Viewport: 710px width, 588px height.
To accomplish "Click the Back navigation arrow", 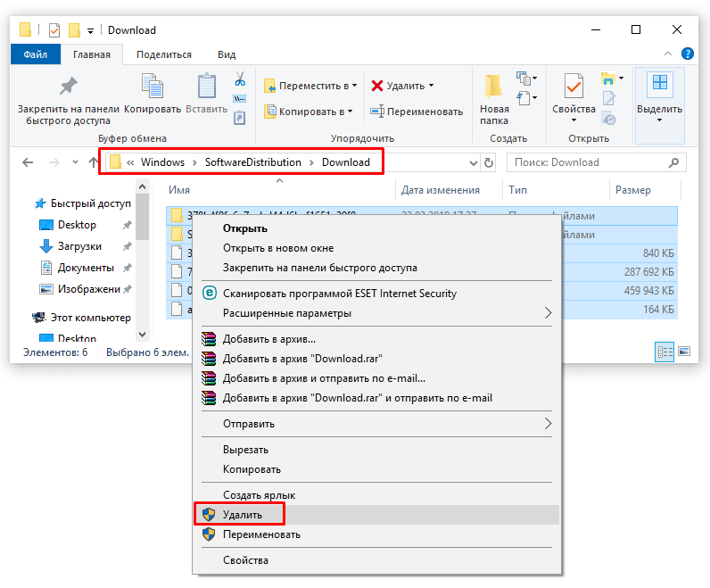I will pyautogui.click(x=28, y=162).
